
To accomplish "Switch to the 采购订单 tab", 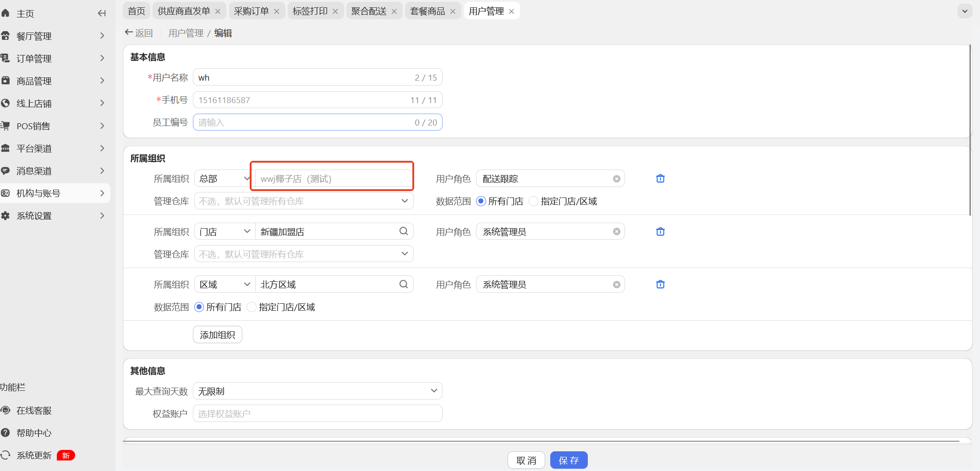I will point(252,11).
